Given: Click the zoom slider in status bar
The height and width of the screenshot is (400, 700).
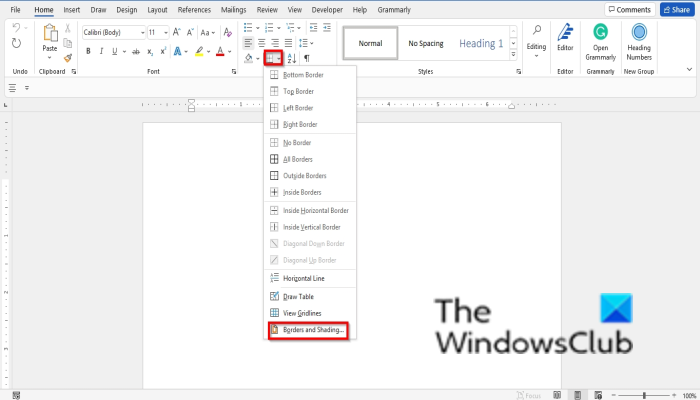Looking at the screenshot, I should point(644,395).
